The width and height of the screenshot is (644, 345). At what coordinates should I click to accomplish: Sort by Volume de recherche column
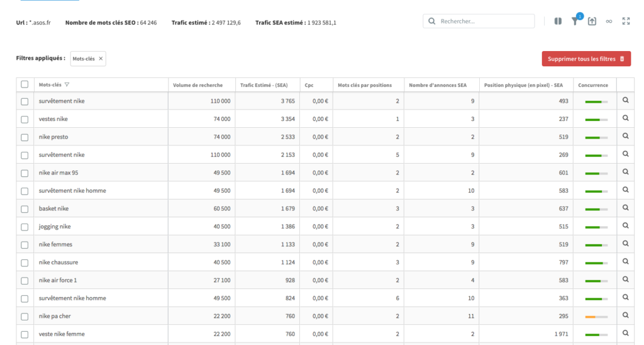197,85
